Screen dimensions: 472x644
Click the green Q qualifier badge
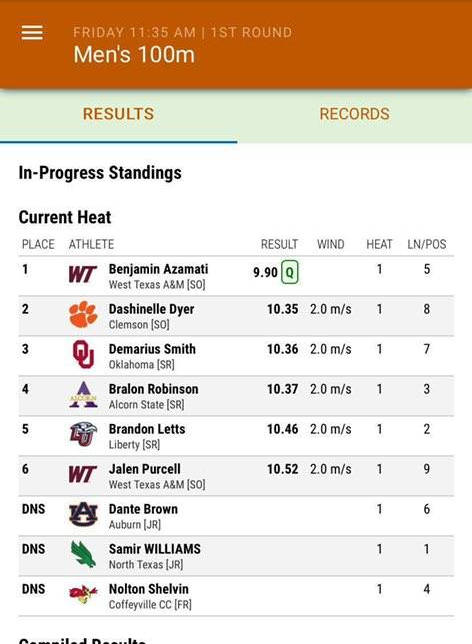[290, 272]
